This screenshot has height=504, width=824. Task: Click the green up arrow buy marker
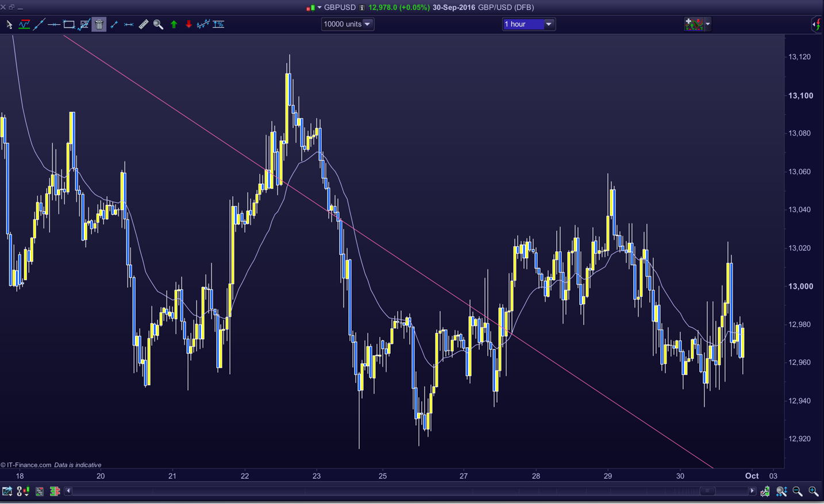click(174, 24)
